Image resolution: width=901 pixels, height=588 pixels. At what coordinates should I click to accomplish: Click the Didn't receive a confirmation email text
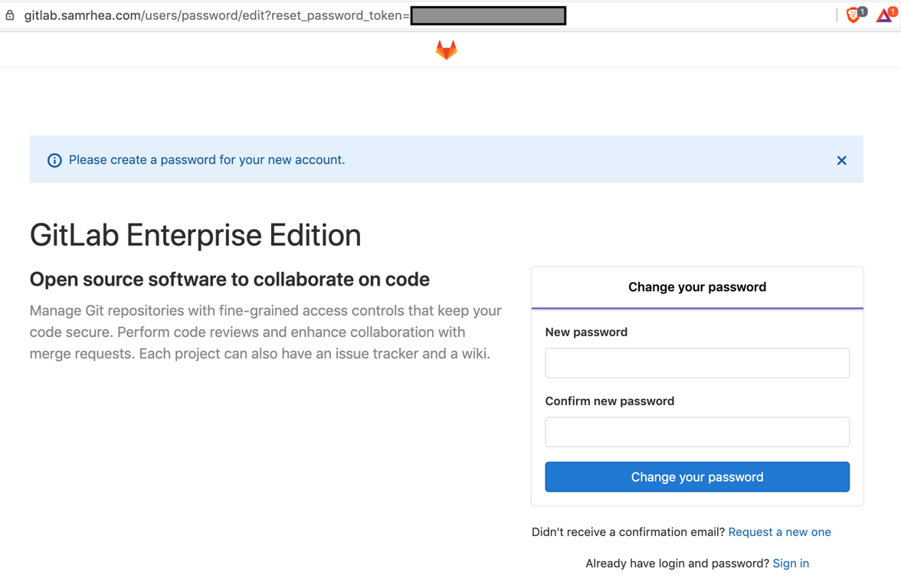[x=628, y=531]
